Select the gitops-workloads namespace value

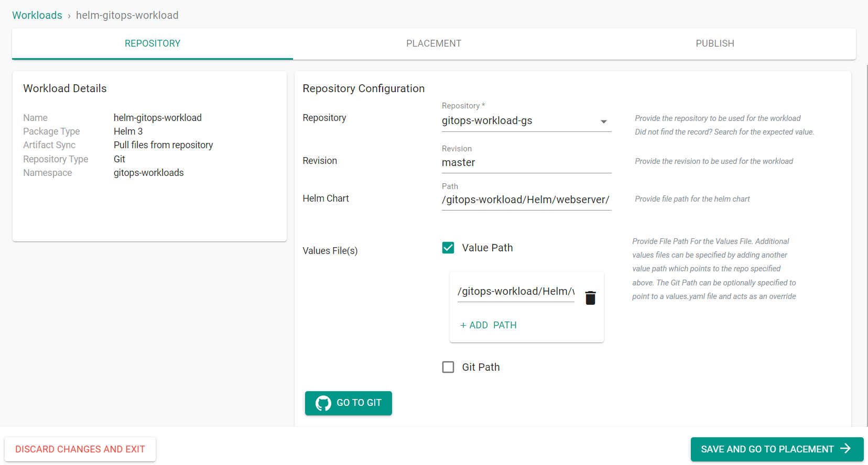[x=149, y=173]
